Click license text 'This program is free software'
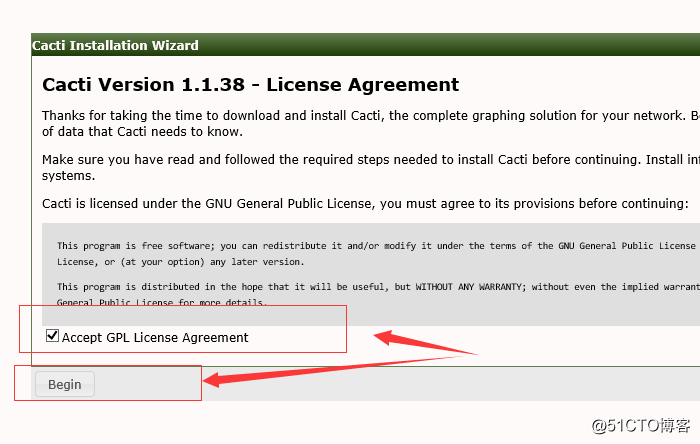 [x=378, y=253]
